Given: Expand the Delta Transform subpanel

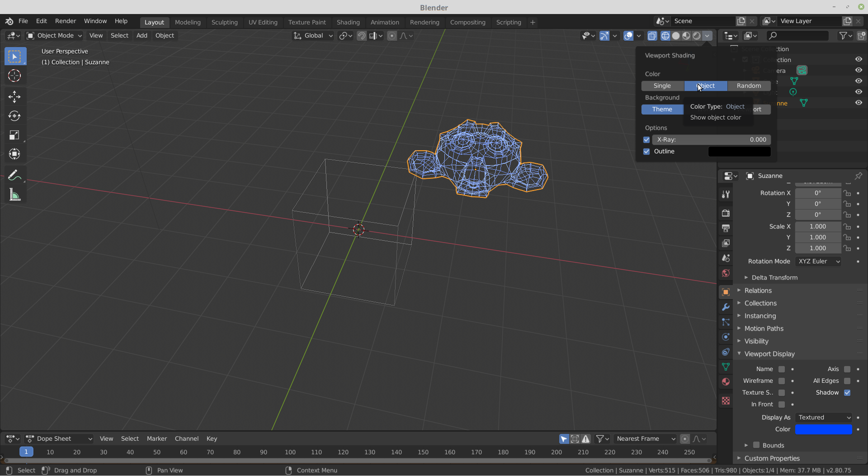Looking at the screenshot, I should click(x=774, y=278).
